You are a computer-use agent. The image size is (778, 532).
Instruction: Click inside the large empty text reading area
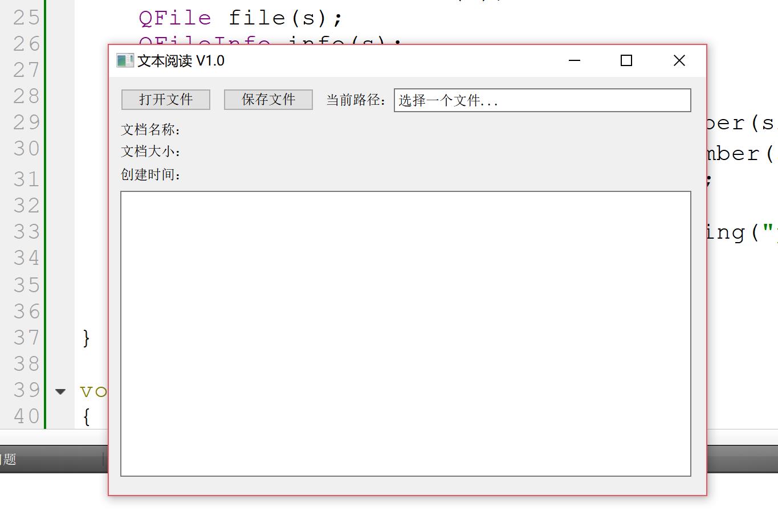(406, 334)
